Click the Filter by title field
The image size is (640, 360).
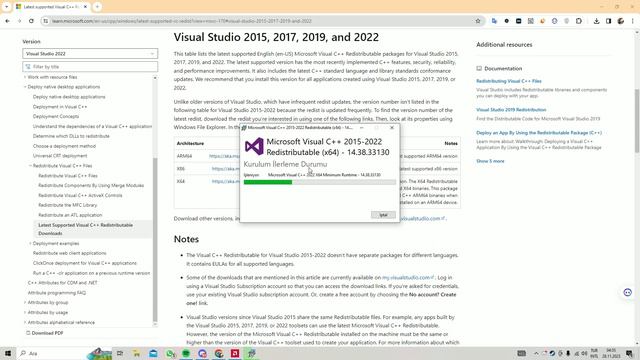click(90, 67)
